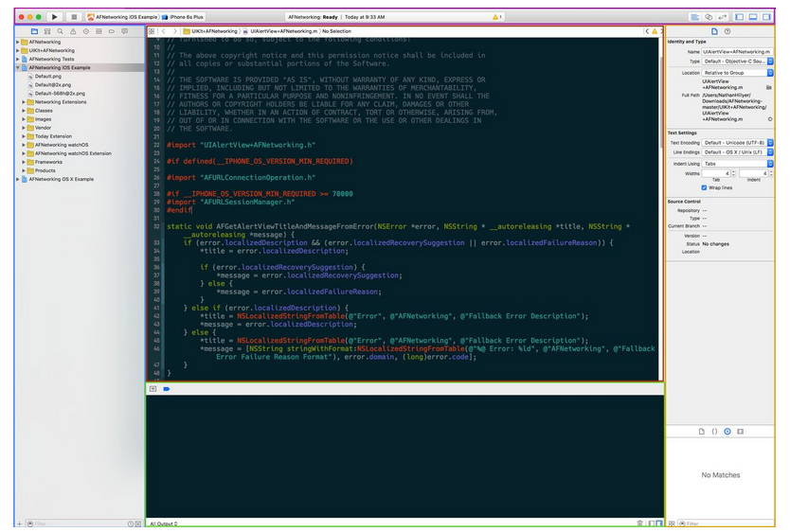Show the Version editor
Image resolution: width=790 pixels, height=532 pixels.
(723, 17)
